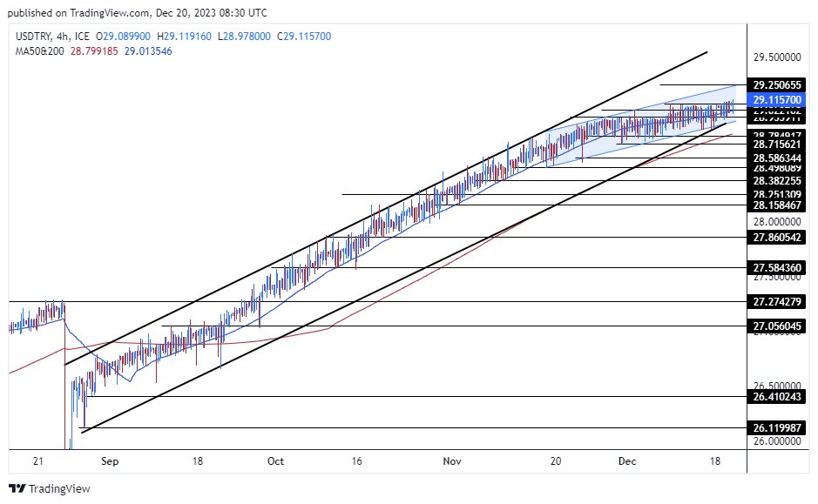Viewport: 818px width, 504px height.
Task: Click the 28.715621 price level label
Action: pyautogui.click(x=776, y=144)
